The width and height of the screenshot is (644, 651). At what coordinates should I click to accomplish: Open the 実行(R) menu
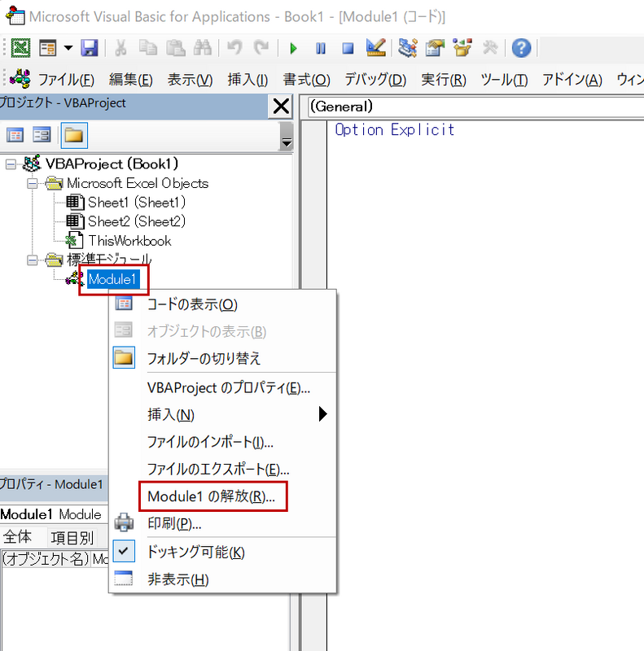click(444, 79)
